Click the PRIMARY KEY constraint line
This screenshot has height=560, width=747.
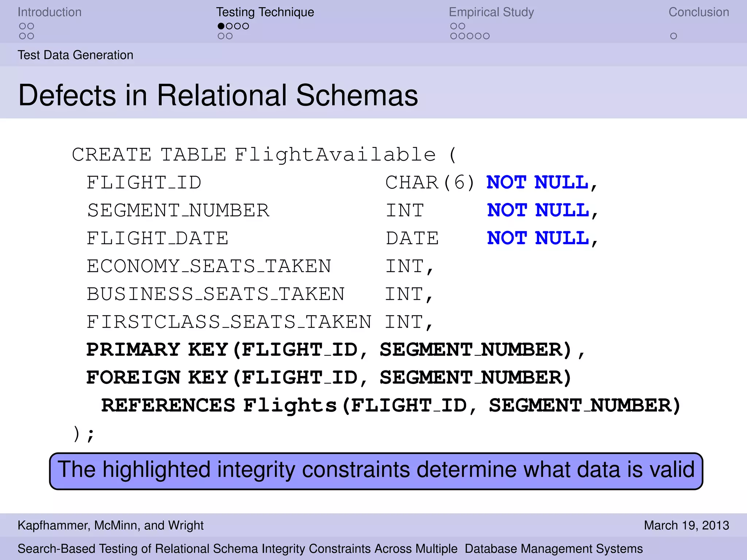336,350
